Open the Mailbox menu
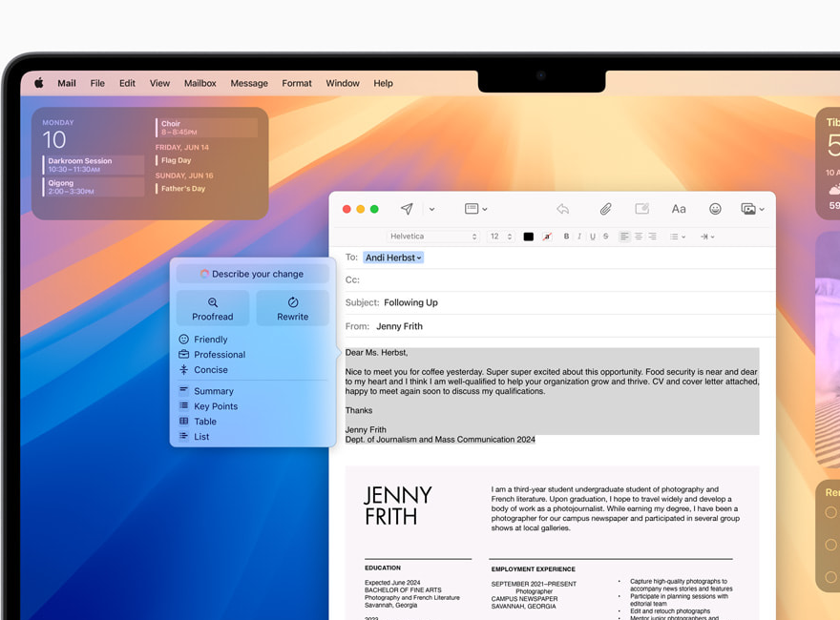This screenshot has width=840, height=620. [200, 83]
